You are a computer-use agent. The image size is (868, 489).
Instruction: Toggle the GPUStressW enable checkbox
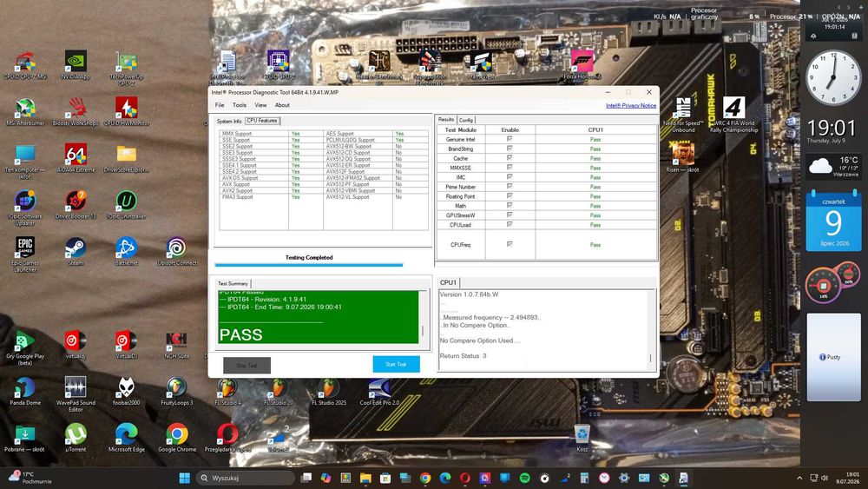pyautogui.click(x=510, y=215)
